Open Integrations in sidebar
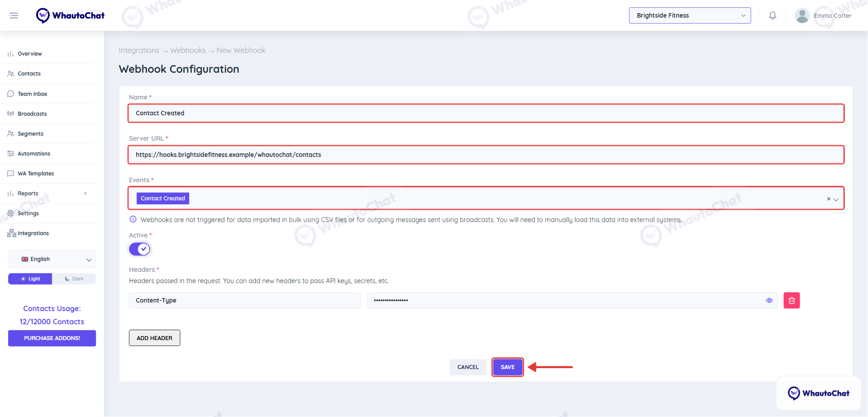This screenshot has height=417, width=868. [33, 233]
